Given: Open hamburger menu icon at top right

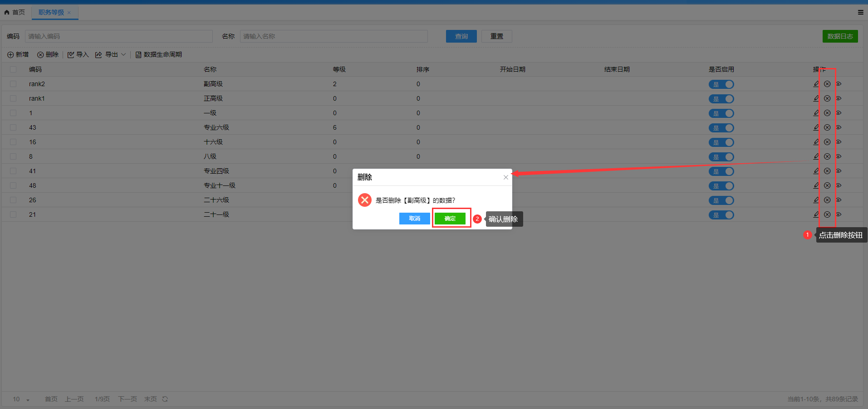Looking at the screenshot, I should (860, 12).
